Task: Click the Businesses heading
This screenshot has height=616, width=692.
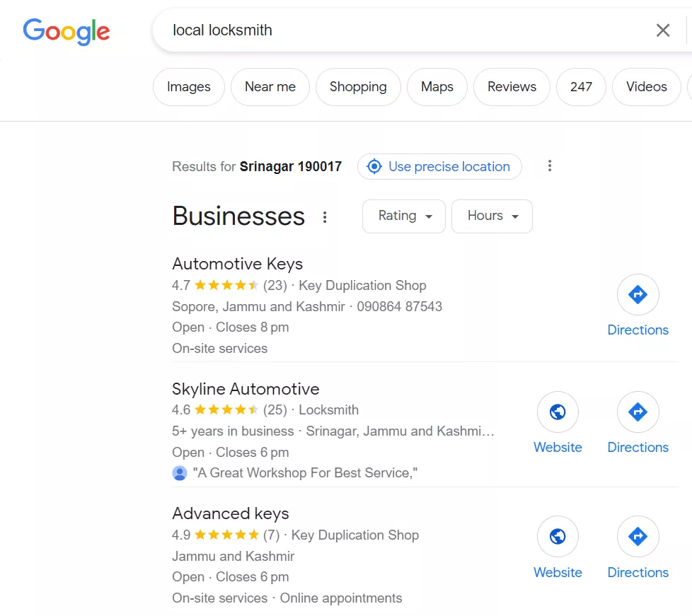Action: [x=238, y=216]
